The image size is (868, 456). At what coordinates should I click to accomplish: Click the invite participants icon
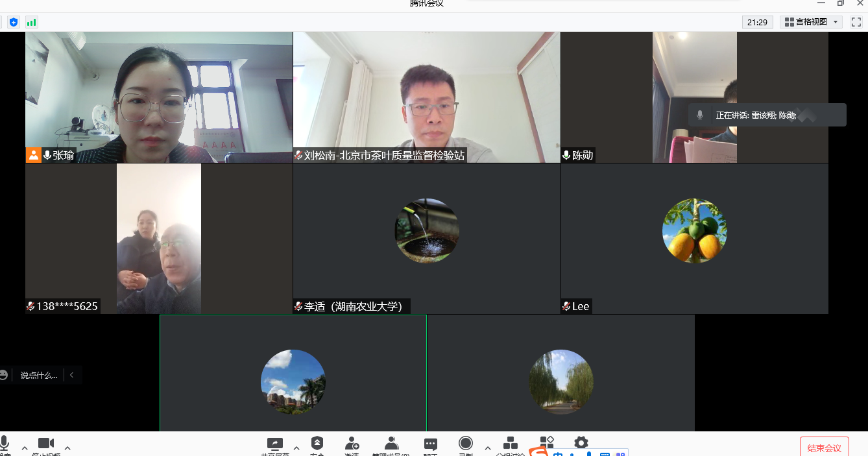[352, 444]
